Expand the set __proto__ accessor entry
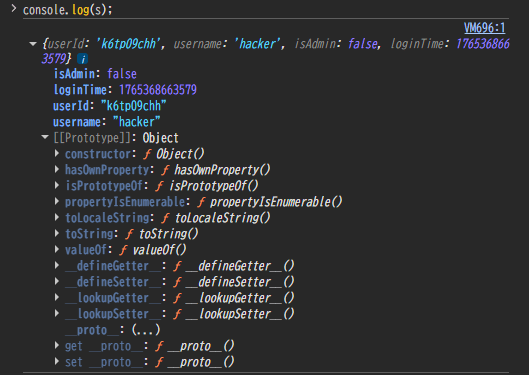This screenshot has height=375, width=529. coord(57,362)
